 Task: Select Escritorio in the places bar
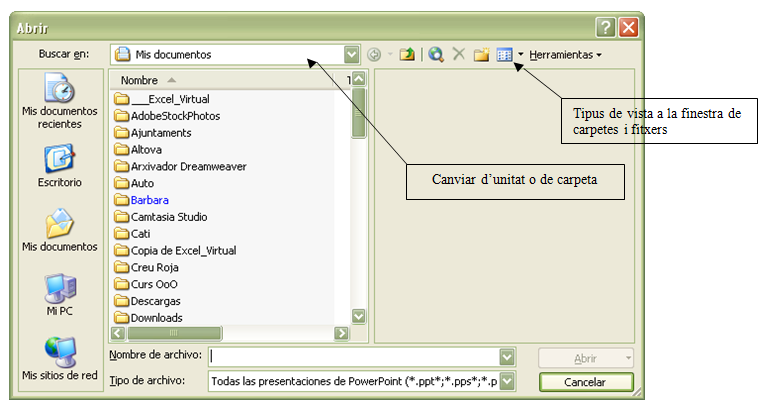click(x=60, y=166)
